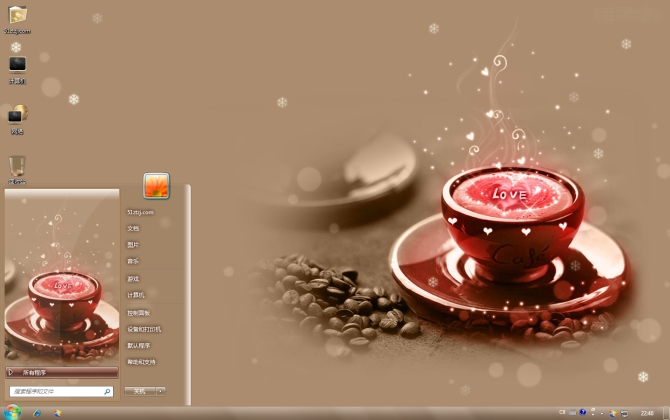Click the Show desktop button at the taskbar end
The height and width of the screenshot is (420, 670).
(x=666, y=413)
